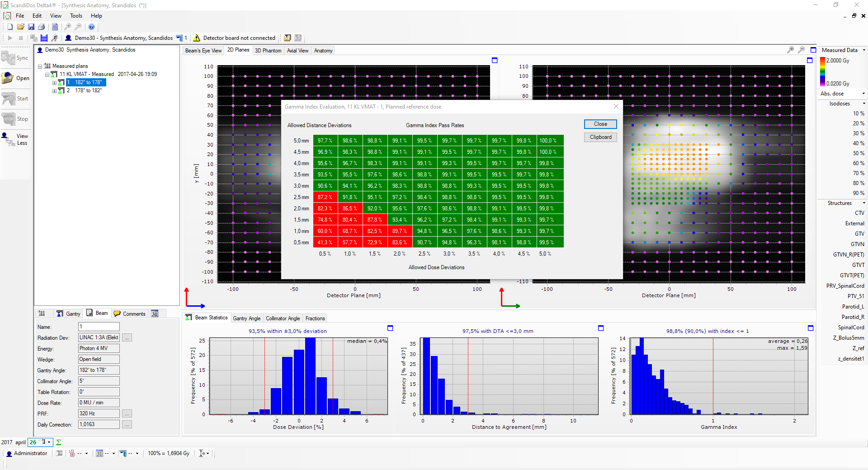Image resolution: width=868 pixels, height=470 pixels.
Task: Toggle maximize on the Dose Deviation chart
Action: pos(390,328)
